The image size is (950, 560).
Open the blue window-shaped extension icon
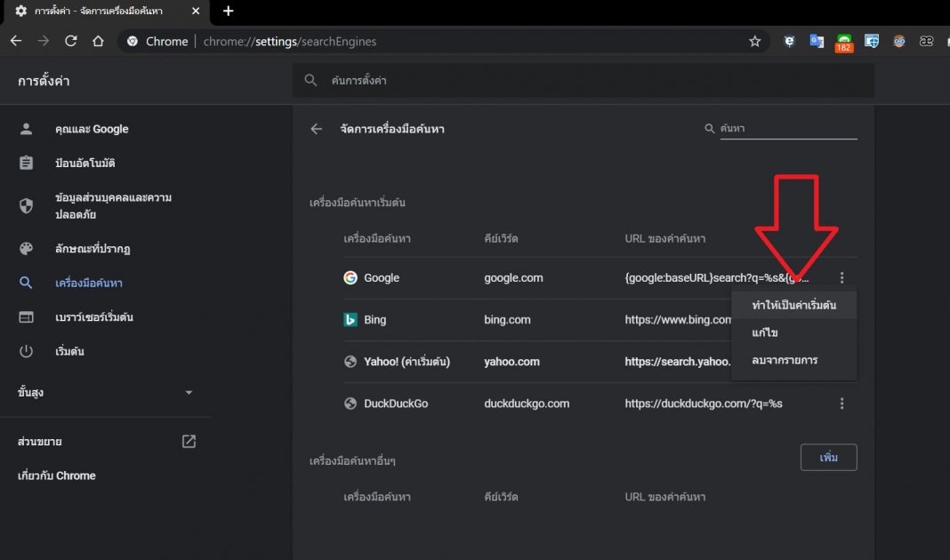click(871, 41)
